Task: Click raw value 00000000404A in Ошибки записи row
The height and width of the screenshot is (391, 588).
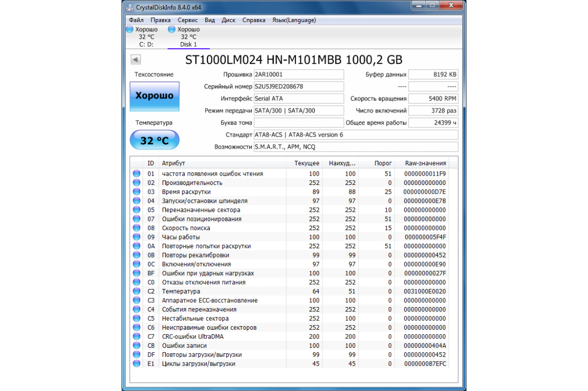Action: 425,345
